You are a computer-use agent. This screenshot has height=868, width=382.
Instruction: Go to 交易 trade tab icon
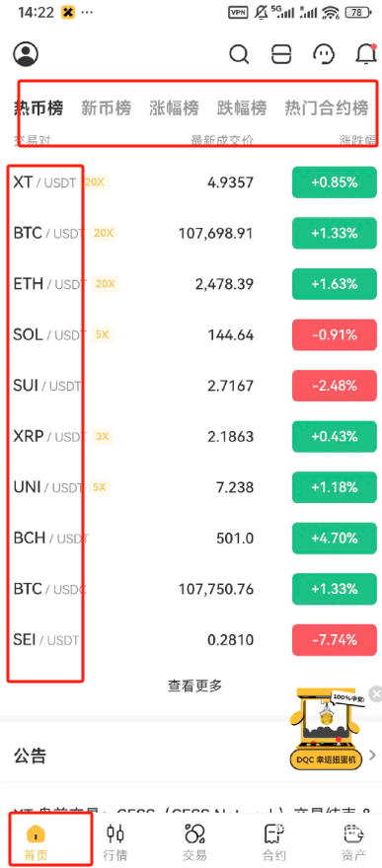(194, 833)
